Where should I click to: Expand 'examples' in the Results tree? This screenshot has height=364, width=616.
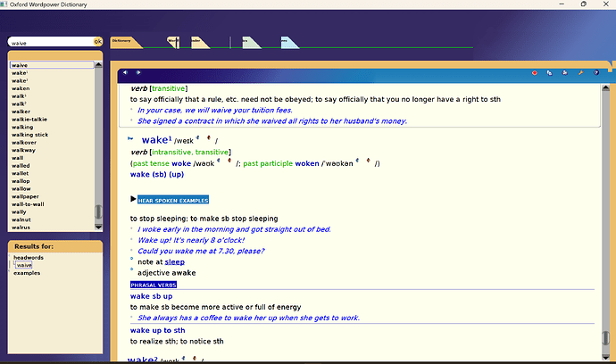pyautogui.click(x=27, y=273)
